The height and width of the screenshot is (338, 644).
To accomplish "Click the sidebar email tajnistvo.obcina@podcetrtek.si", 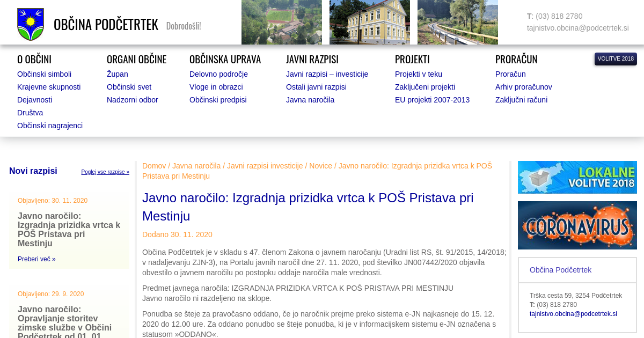I will (x=573, y=314).
